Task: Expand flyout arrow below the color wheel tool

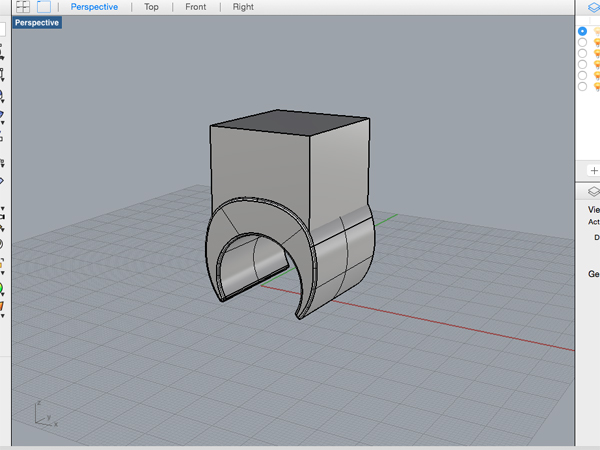Action: point(2,295)
